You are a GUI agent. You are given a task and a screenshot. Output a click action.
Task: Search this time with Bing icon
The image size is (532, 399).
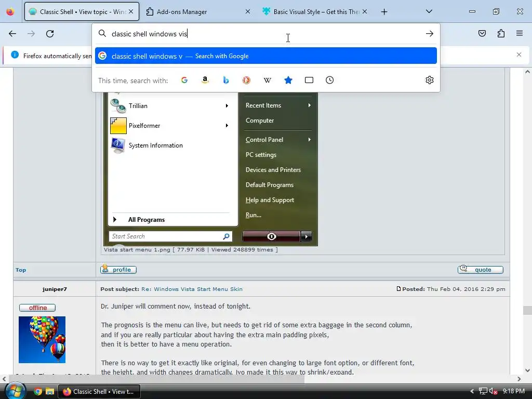pyautogui.click(x=225, y=80)
